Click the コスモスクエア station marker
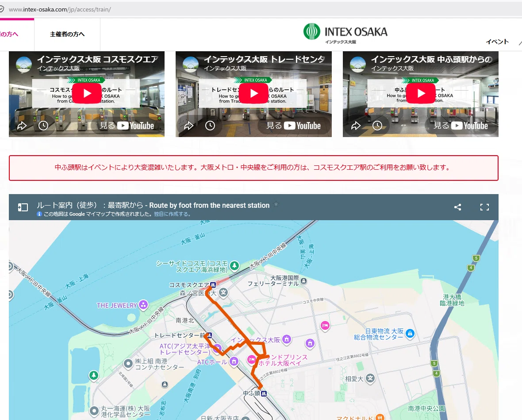The height and width of the screenshot is (420, 522). pos(213,285)
